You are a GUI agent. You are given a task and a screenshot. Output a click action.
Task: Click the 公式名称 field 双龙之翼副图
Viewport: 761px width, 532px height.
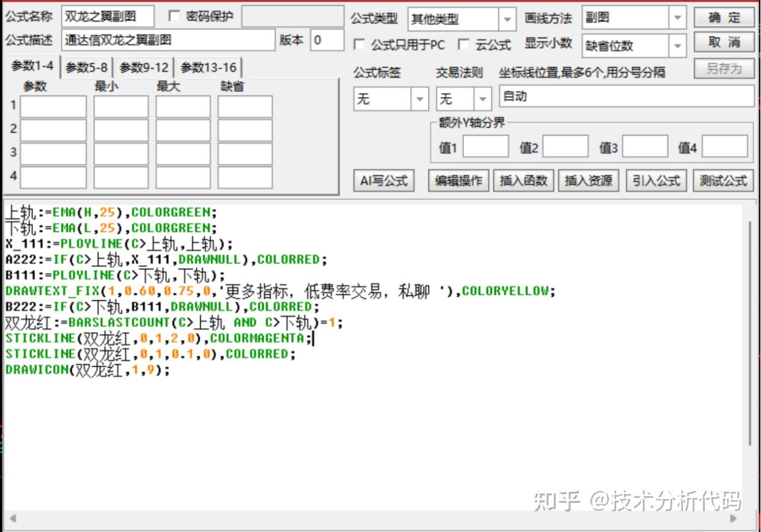(x=108, y=16)
